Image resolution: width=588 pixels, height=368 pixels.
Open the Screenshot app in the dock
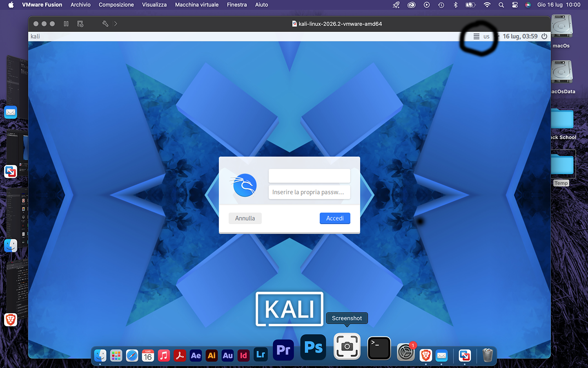(x=347, y=346)
